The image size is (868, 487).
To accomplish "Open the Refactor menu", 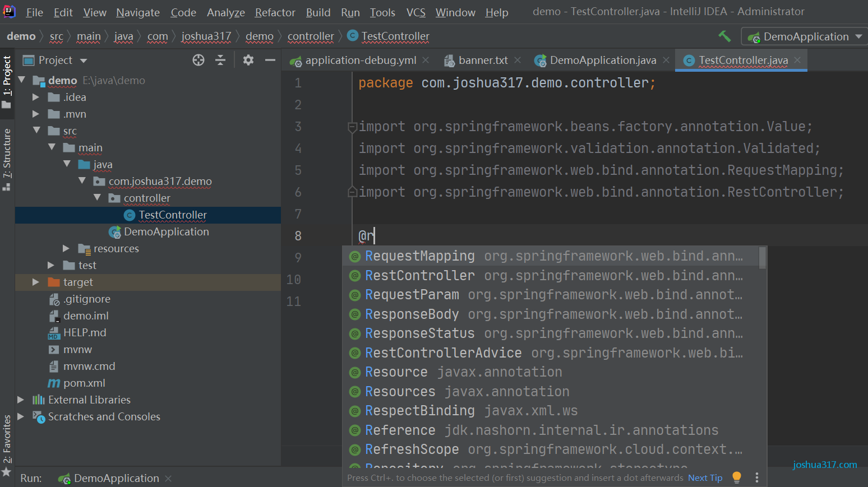I will pos(275,12).
